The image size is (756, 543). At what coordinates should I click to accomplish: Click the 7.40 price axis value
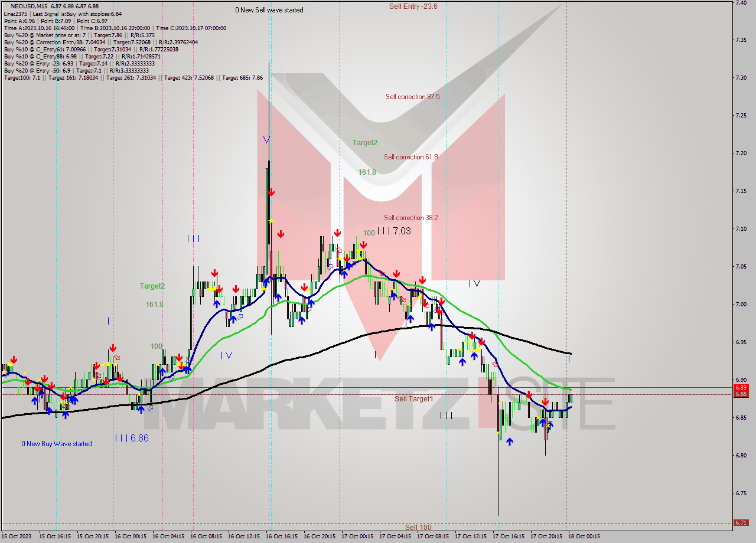pyautogui.click(x=741, y=3)
